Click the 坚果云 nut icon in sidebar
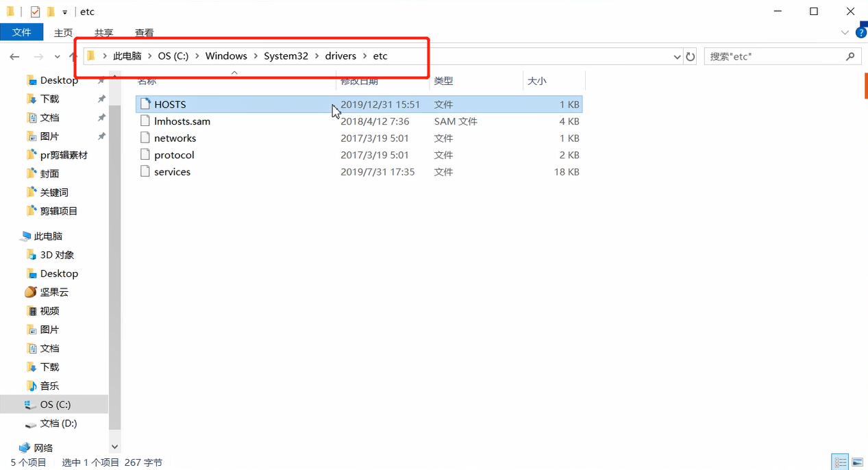 coord(31,292)
